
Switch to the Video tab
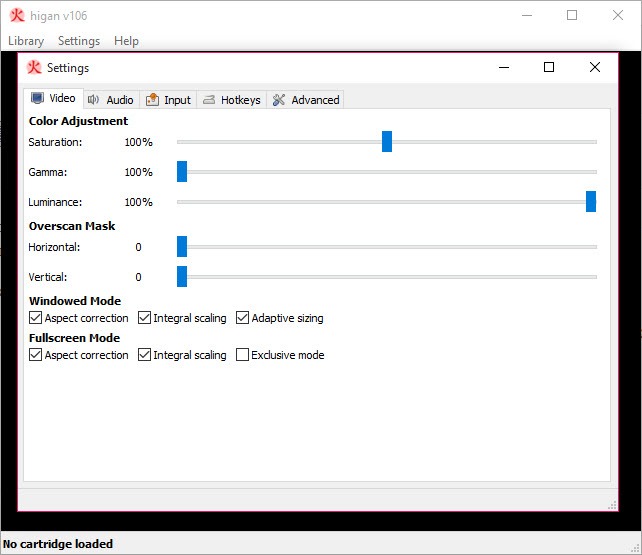point(54,98)
